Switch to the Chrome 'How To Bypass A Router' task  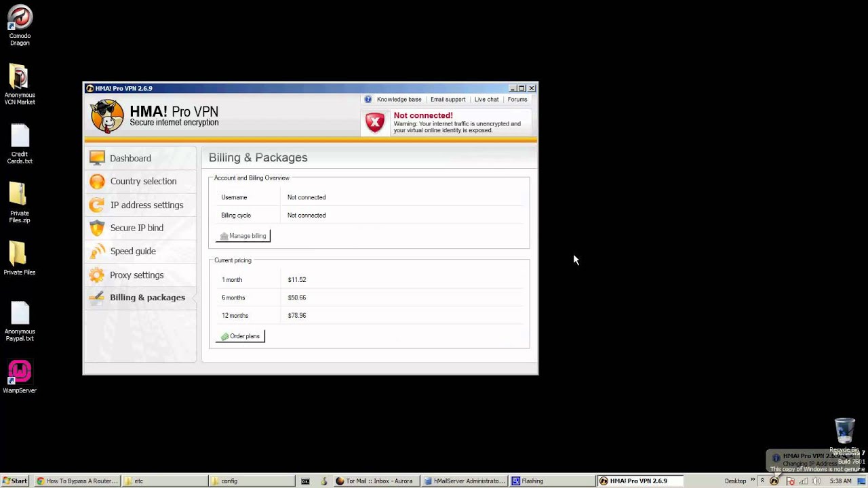point(77,481)
